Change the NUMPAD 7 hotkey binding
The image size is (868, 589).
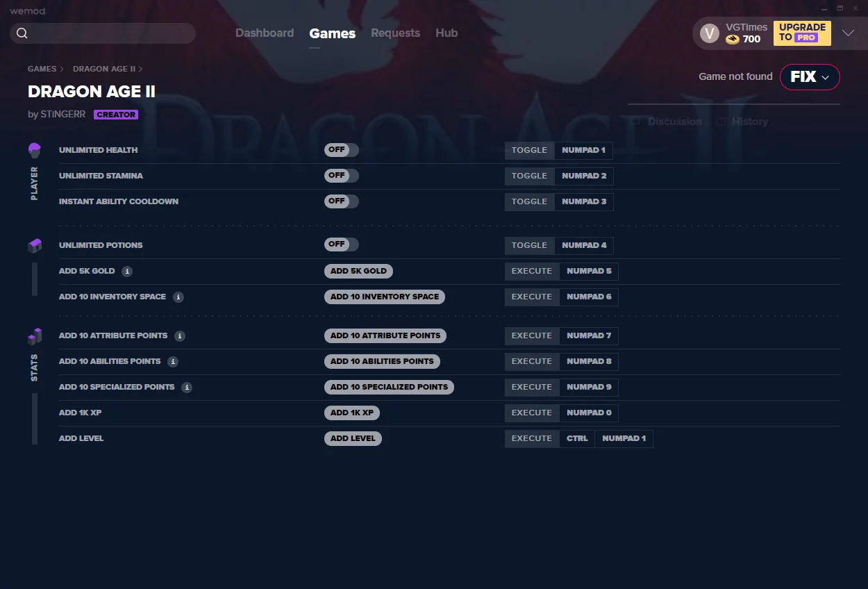point(589,336)
